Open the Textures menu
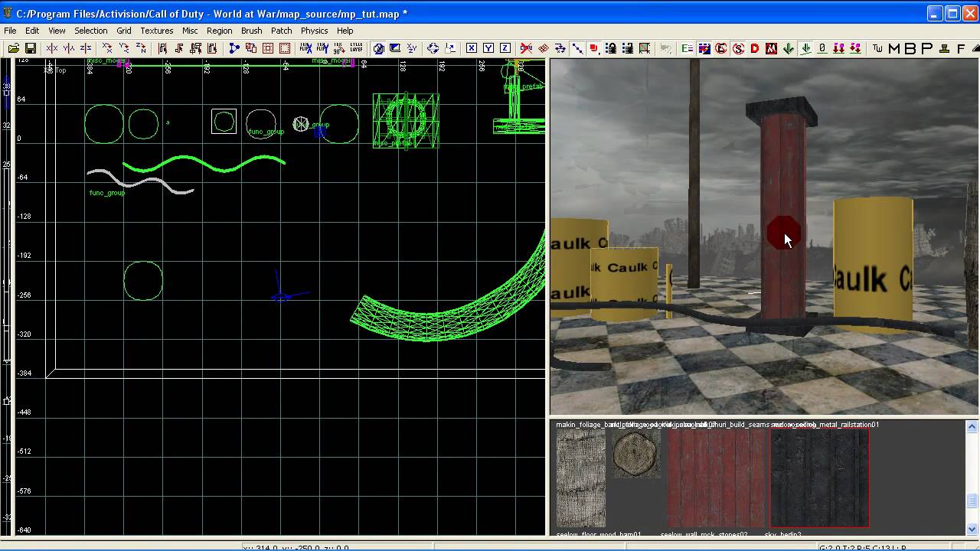Screen dimensions: 980x551 (x=156, y=31)
